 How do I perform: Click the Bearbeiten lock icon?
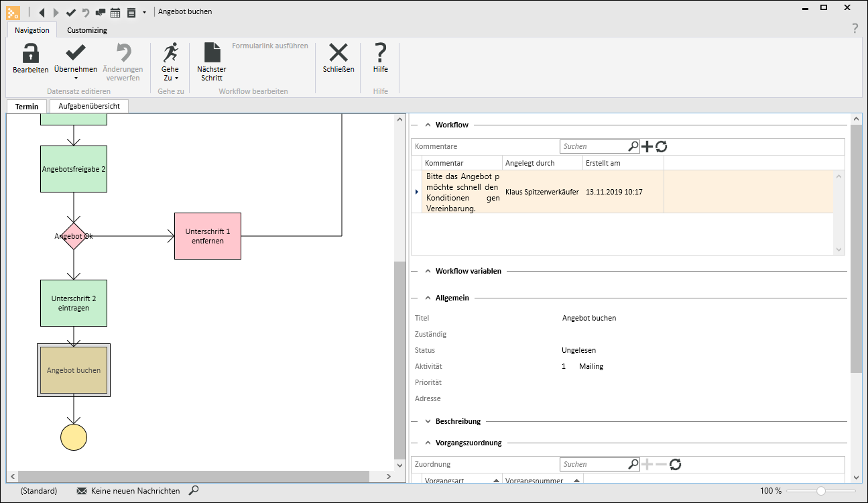pyautogui.click(x=30, y=53)
